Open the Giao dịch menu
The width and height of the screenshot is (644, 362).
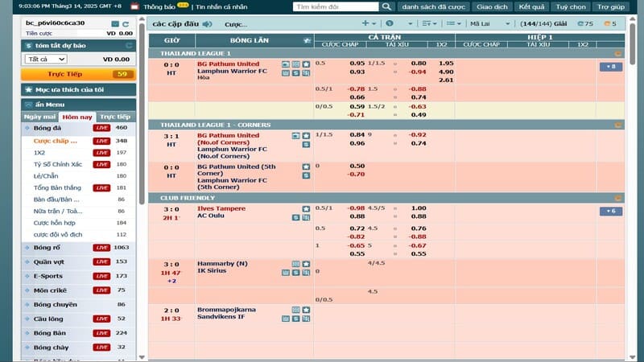tap(492, 7)
